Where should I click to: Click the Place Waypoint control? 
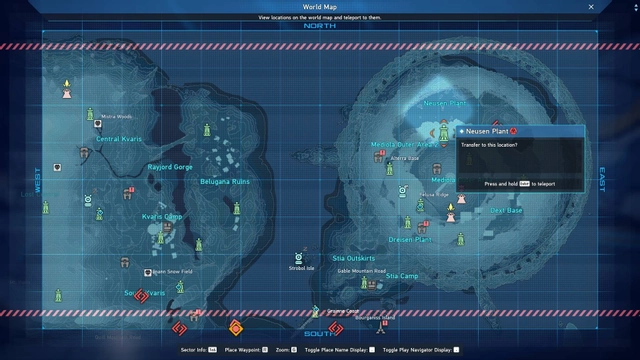coord(246,350)
